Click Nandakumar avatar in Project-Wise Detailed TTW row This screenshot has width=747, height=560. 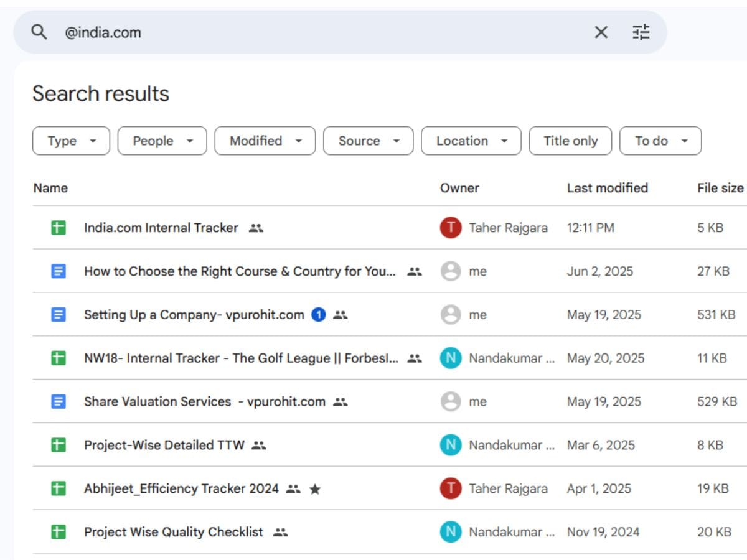tap(450, 446)
